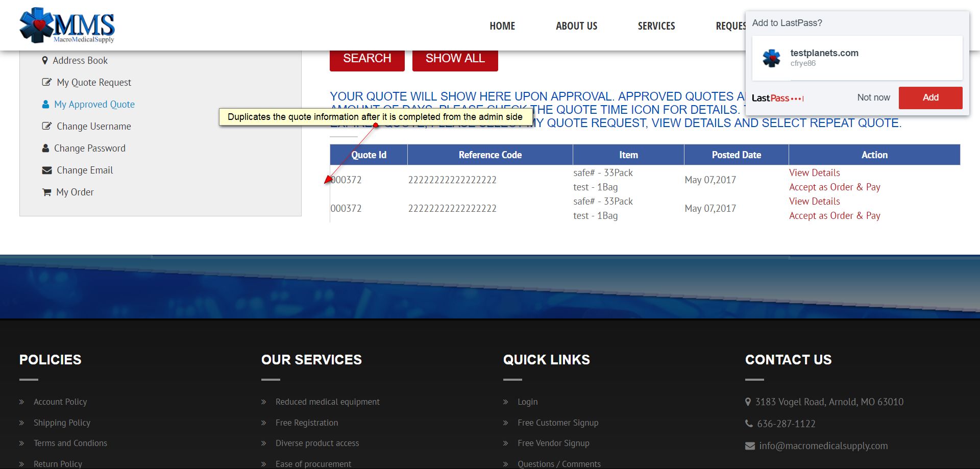Click the Change Username edit icon

tap(47, 126)
